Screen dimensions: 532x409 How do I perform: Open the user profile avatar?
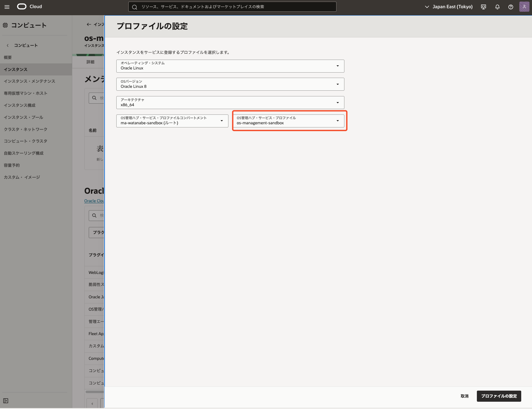point(524,7)
